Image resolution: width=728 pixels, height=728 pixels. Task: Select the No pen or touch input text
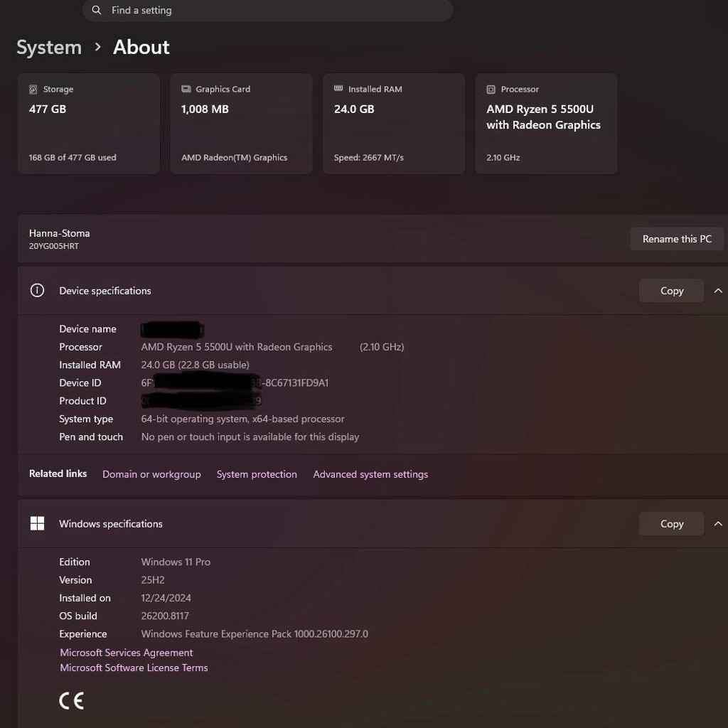pos(250,437)
